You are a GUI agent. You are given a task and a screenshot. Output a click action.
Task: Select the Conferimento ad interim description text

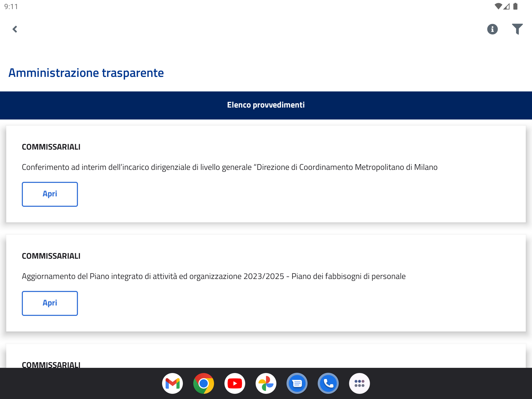point(230,167)
